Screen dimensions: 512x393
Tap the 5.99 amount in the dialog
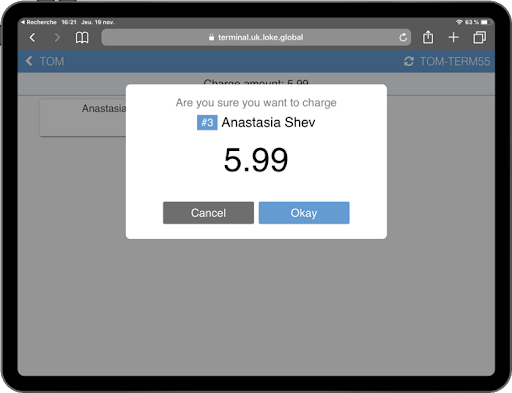point(256,160)
